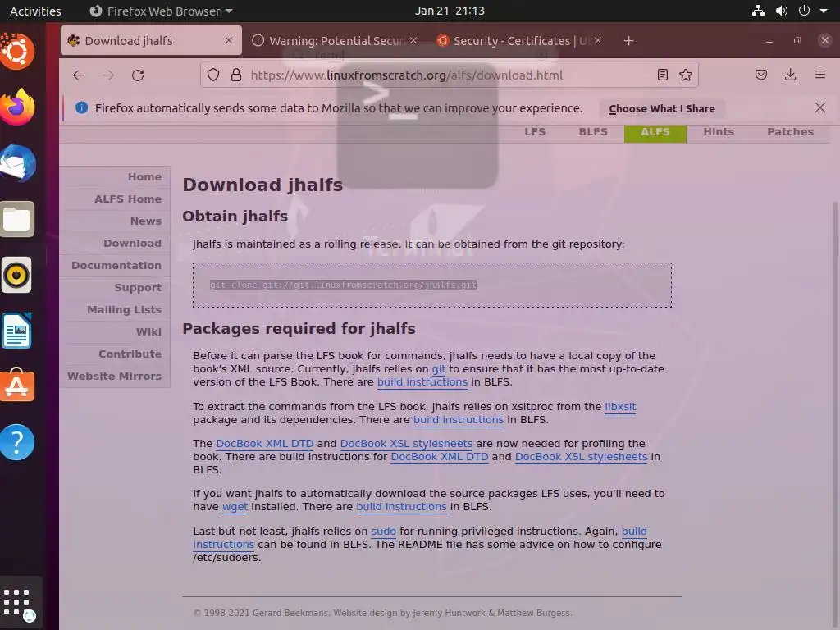Open the Activities overview
This screenshot has height=630, width=840.
[x=35, y=11]
